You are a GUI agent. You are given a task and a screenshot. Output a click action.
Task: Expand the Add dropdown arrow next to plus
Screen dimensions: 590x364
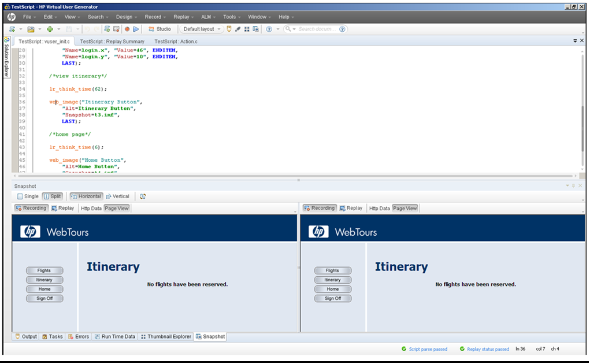point(58,29)
